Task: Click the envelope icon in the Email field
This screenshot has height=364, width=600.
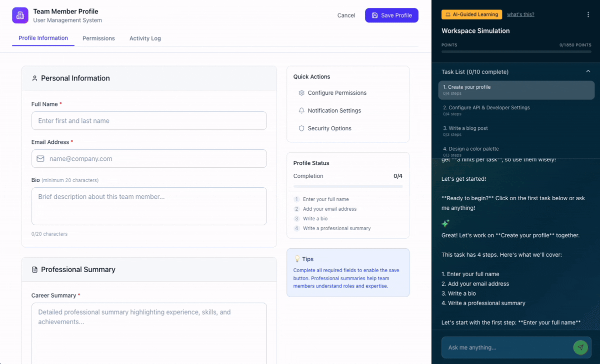Action: [40, 158]
